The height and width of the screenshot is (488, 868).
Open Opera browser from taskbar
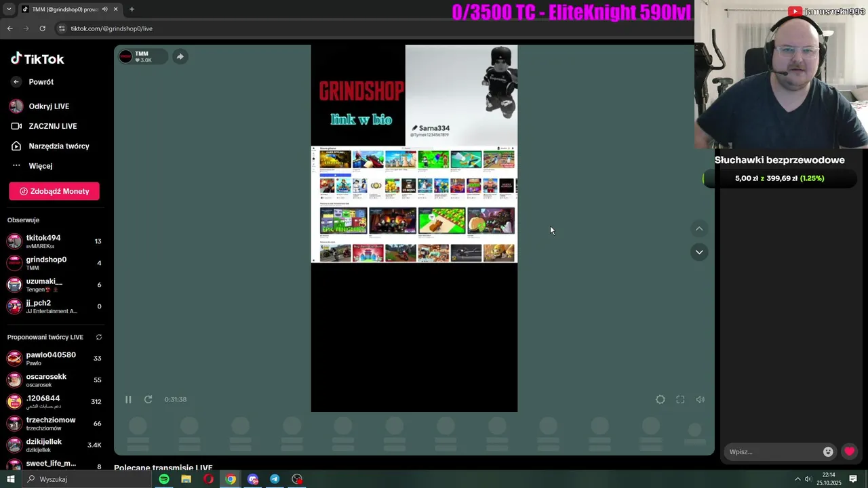(208, 479)
